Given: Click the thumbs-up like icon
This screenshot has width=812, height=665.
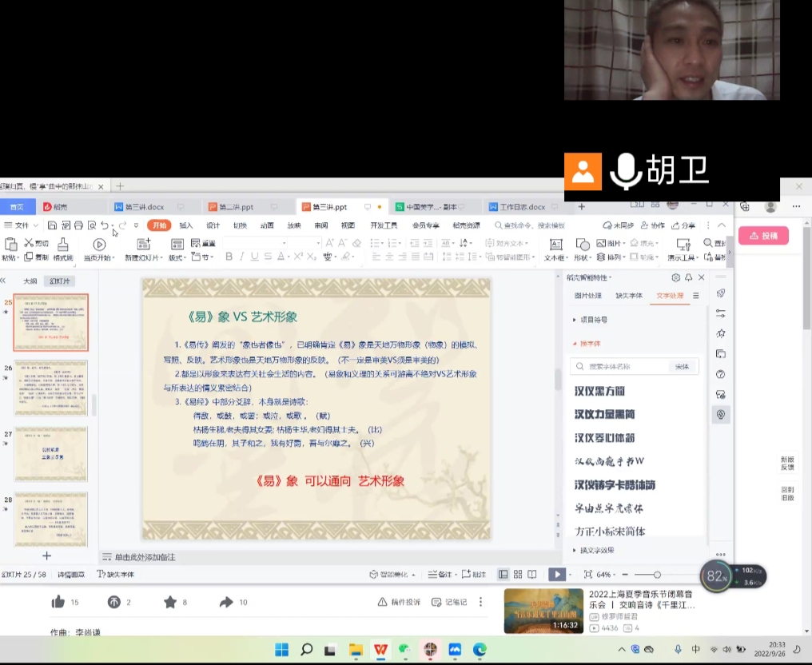Looking at the screenshot, I should click(58, 602).
